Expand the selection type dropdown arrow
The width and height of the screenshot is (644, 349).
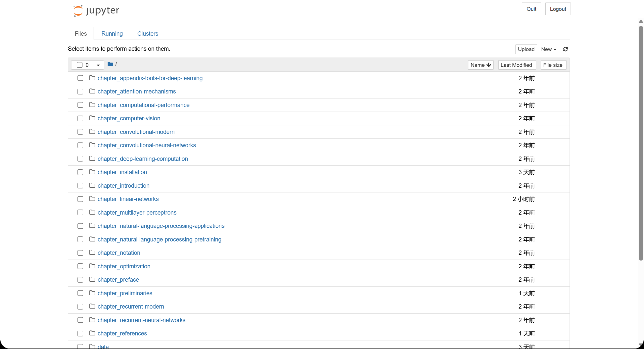tap(98, 65)
